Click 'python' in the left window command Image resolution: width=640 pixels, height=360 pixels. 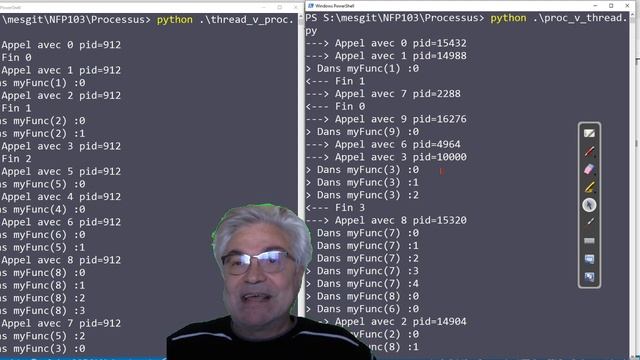pos(175,20)
